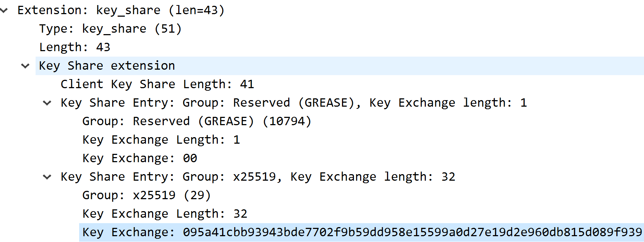Click Group: x25519 (29) field

147,195
